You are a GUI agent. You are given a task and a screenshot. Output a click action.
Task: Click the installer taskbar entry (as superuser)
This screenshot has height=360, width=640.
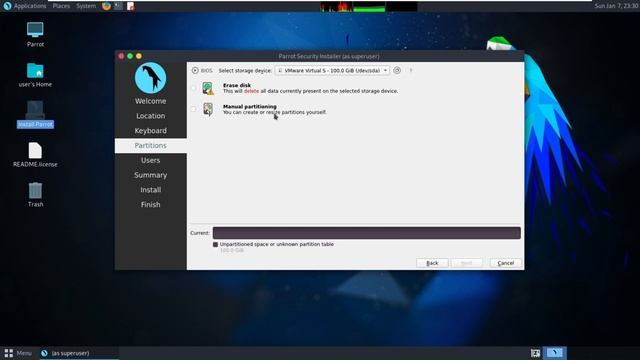79,353
